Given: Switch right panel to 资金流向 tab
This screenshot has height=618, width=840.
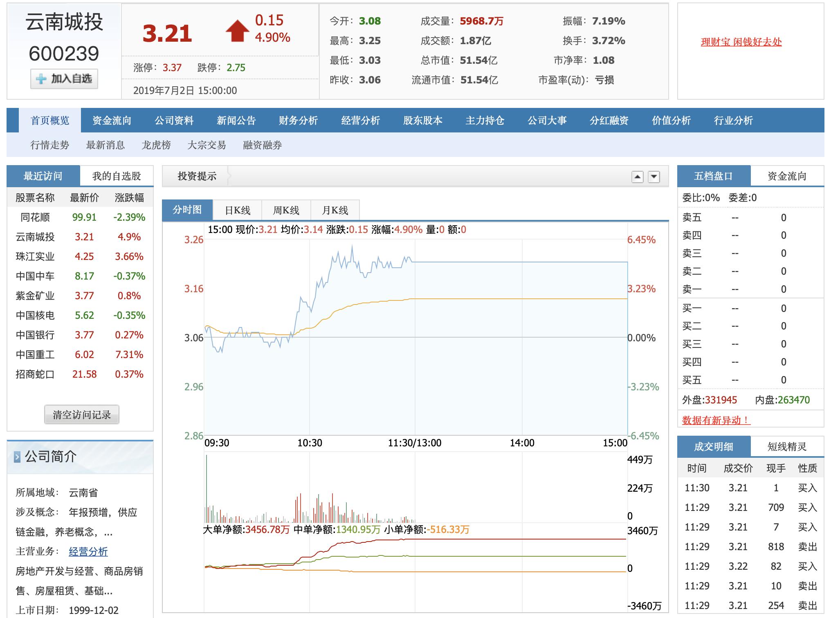Looking at the screenshot, I should pyautogui.click(x=787, y=176).
